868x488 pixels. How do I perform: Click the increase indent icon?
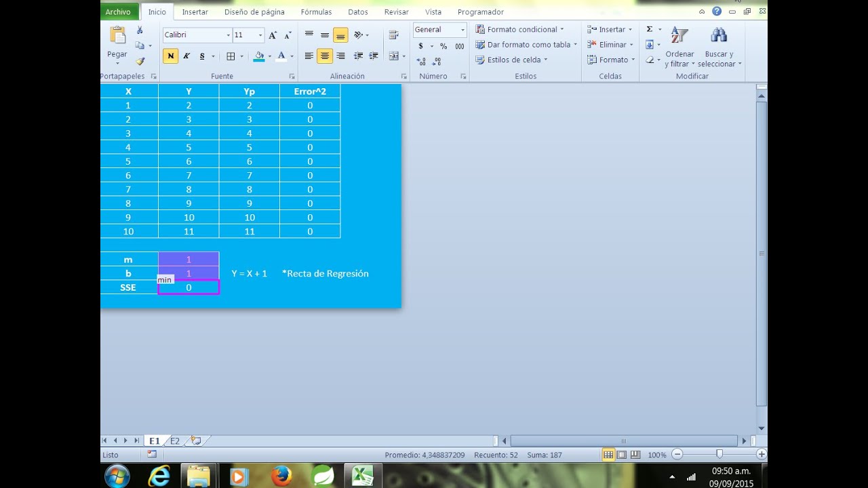point(373,56)
